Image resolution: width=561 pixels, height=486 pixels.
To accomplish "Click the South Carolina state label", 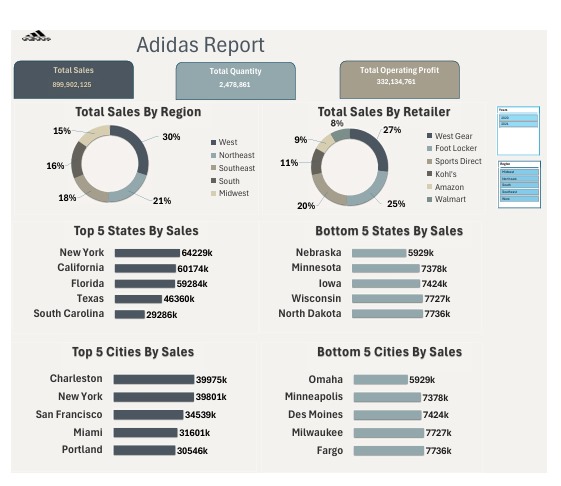I will point(69,314).
